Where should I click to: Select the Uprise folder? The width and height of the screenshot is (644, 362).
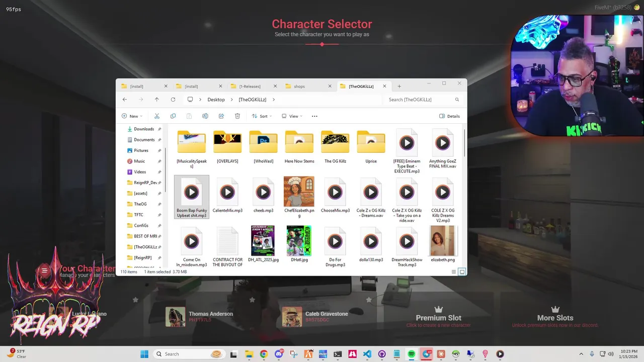click(x=371, y=147)
